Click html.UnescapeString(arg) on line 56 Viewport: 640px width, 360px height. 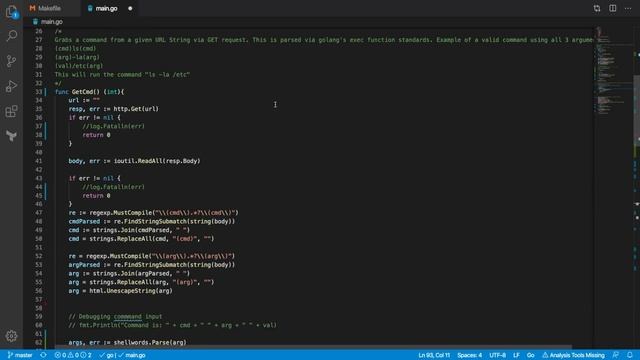pos(131,291)
